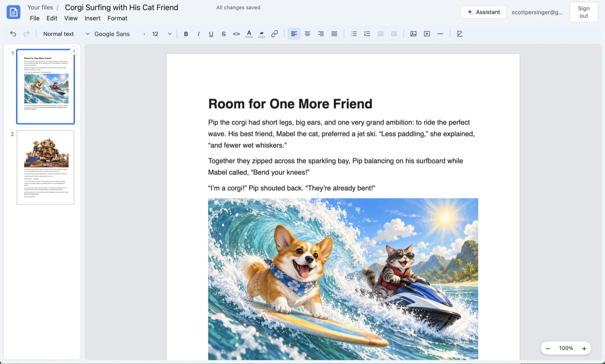605x364 pixels.
Task: Open the Google Sans font dropdown
Action: 119,34
